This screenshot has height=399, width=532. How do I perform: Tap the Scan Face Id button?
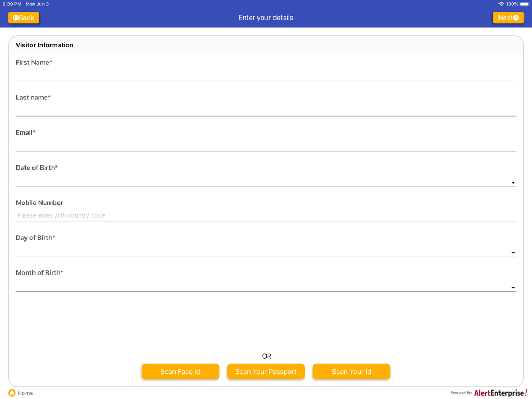tap(180, 371)
